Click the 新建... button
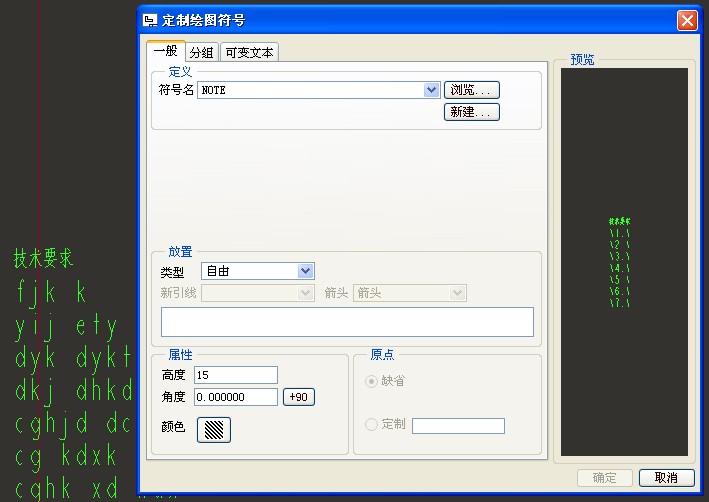Viewport: 709px width, 502px height. pyautogui.click(x=472, y=112)
